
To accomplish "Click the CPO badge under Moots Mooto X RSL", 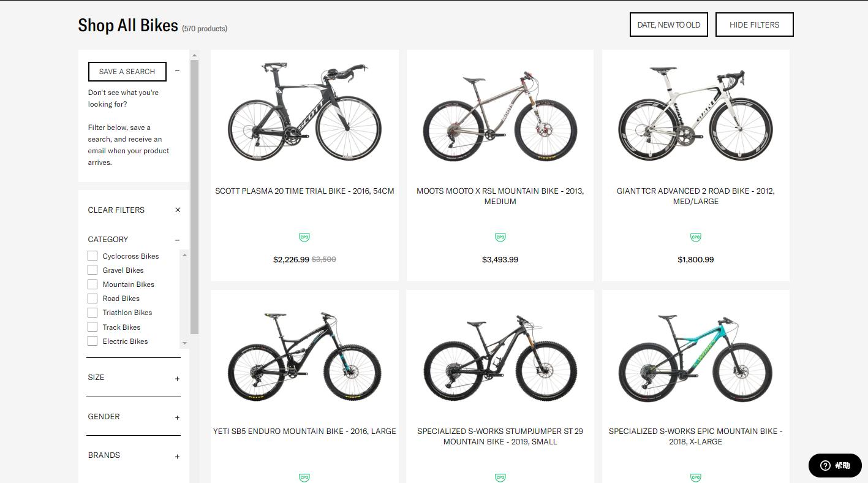I will click(x=500, y=237).
